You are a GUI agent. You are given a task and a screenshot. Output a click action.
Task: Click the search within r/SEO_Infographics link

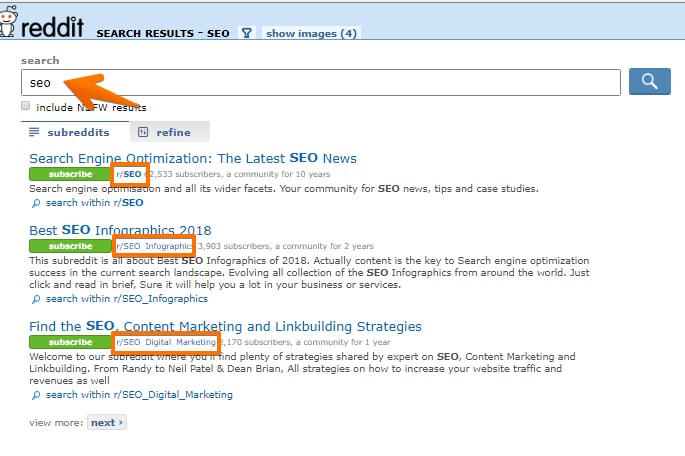pos(126,298)
